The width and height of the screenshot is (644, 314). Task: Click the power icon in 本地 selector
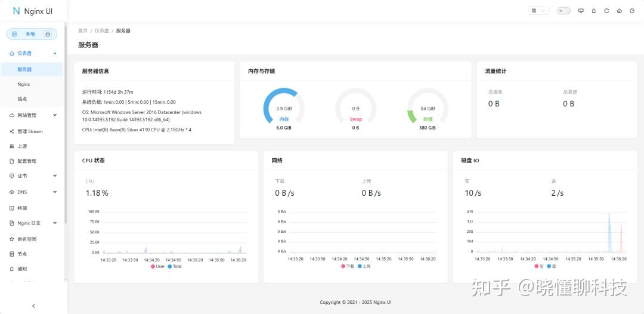tap(48, 35)
